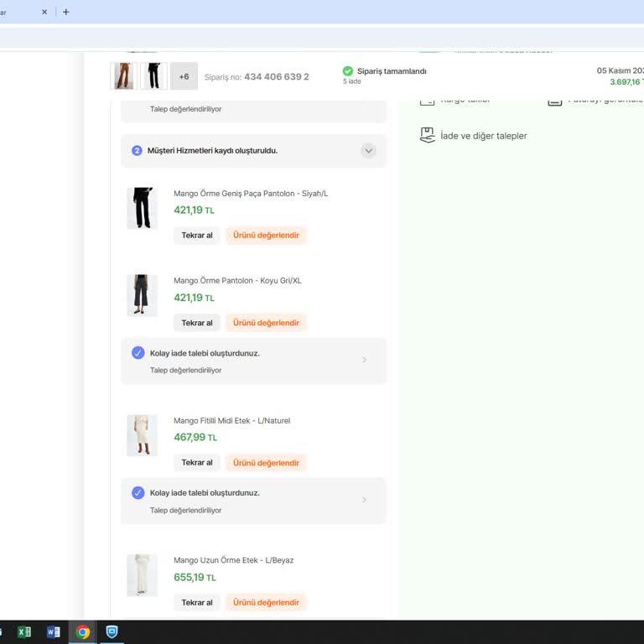Click the green Sipariş tamamlandı check icon

(348, 71)
